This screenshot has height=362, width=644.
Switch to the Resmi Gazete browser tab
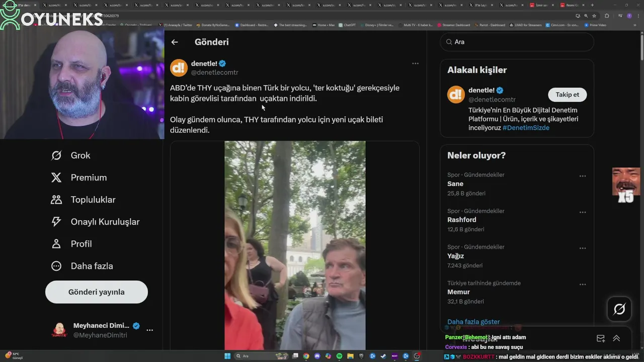click(x=573, y=5)
